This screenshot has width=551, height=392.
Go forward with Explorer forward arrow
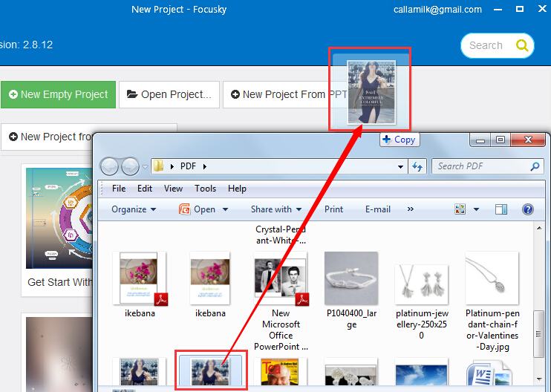tap(131, 166)
